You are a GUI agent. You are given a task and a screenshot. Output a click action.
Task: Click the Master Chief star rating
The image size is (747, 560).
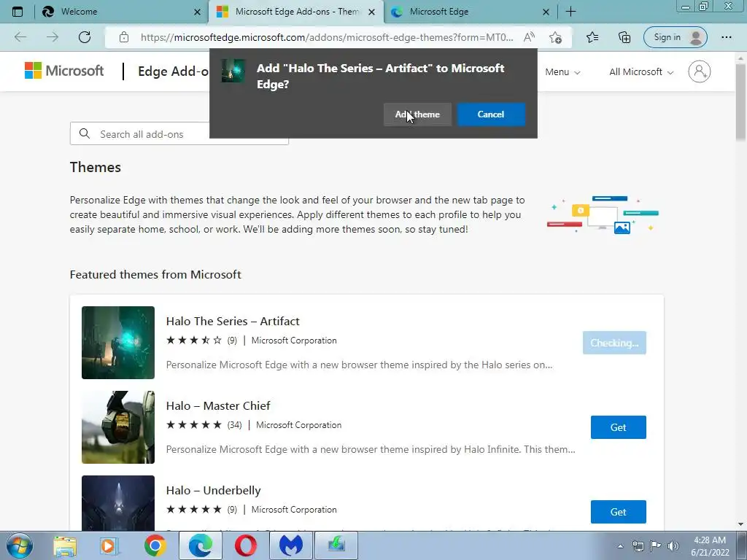(x=194, y=425)
